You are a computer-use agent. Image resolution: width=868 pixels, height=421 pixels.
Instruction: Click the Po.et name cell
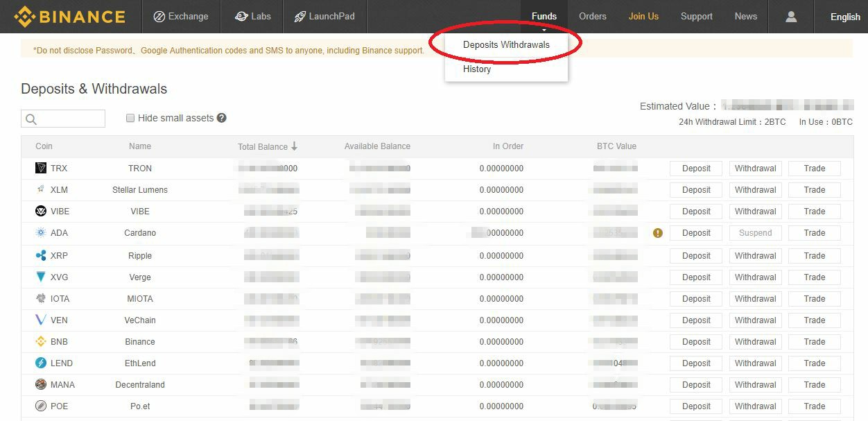[140, 406]
